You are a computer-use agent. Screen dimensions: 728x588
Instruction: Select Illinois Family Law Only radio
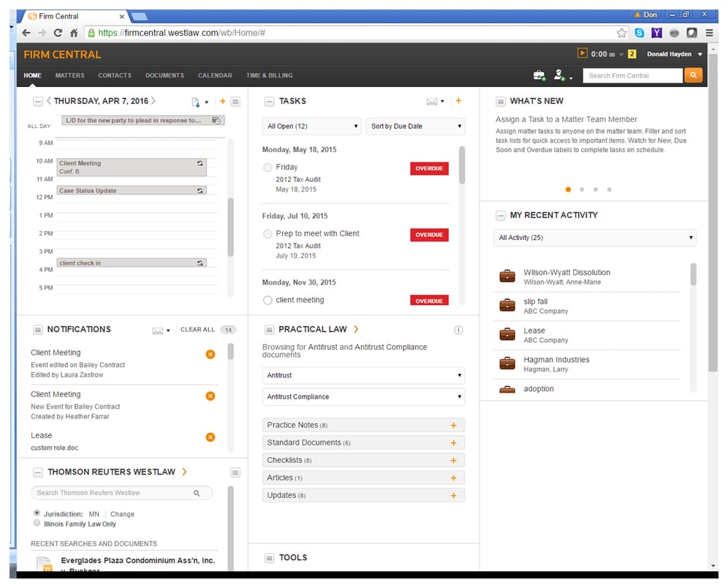pyautogui.click(x=37, y=523)
